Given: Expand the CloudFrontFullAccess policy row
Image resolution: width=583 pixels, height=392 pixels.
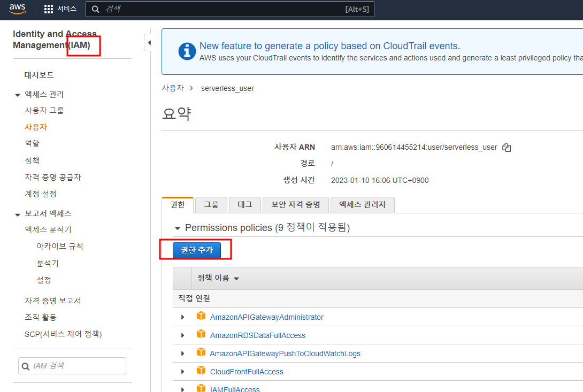Looking at the screenshot, I should click(182, 372).
